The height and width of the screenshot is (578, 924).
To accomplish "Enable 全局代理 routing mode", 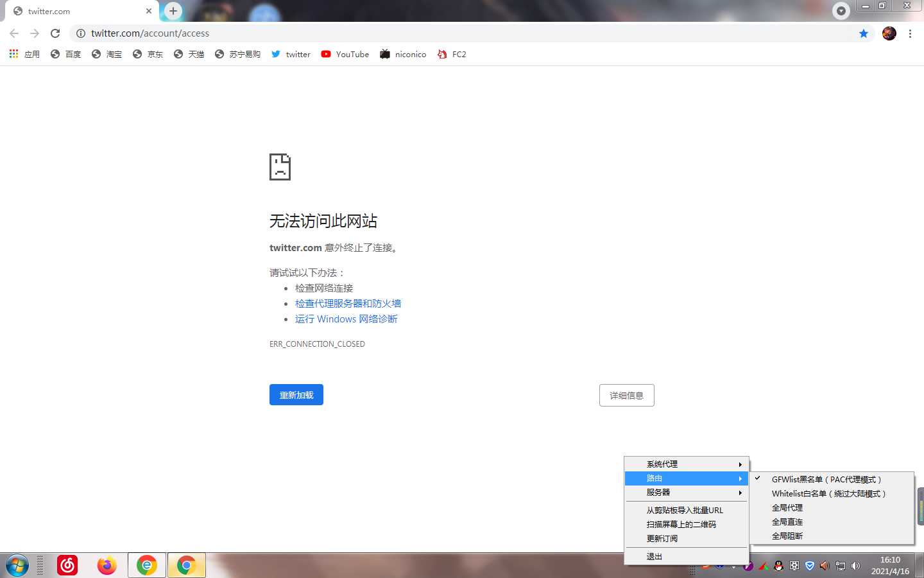I will [787, 507].
